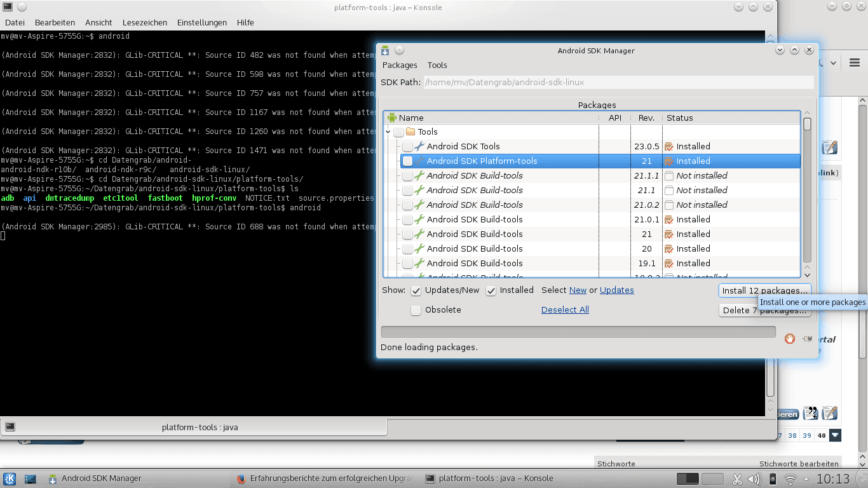Click the Android robot icon in Name header
Screen dimensions: 868x488
point(392,118)
